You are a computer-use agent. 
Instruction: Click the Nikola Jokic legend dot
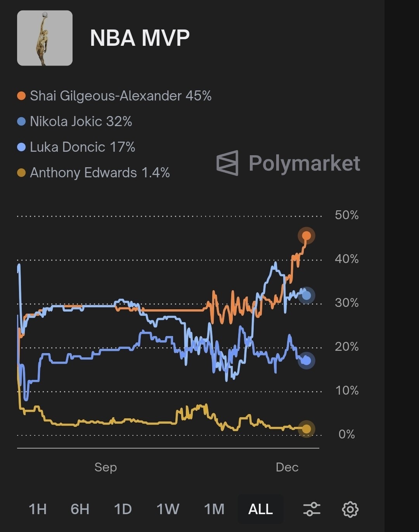(x=22, y=121)
